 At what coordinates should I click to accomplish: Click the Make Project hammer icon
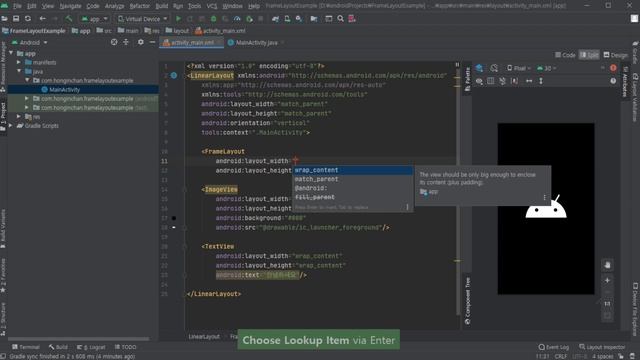coord(69,19)
